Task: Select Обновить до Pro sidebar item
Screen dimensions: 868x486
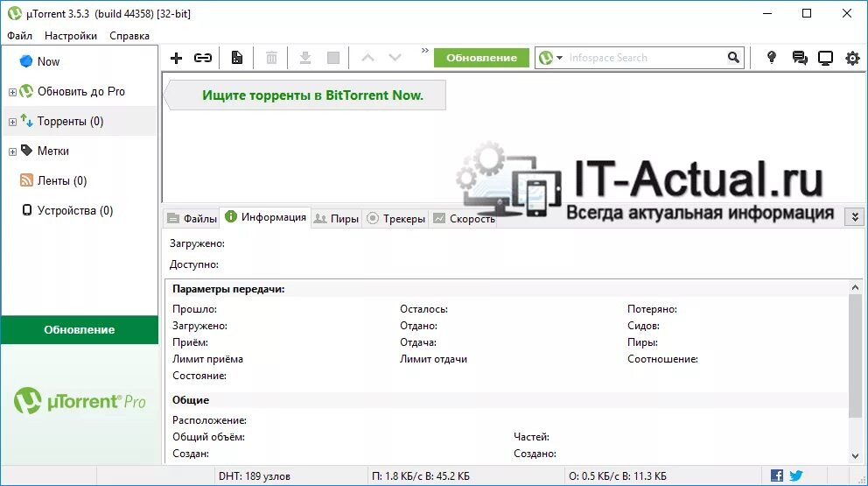Action: click(80, 91)
